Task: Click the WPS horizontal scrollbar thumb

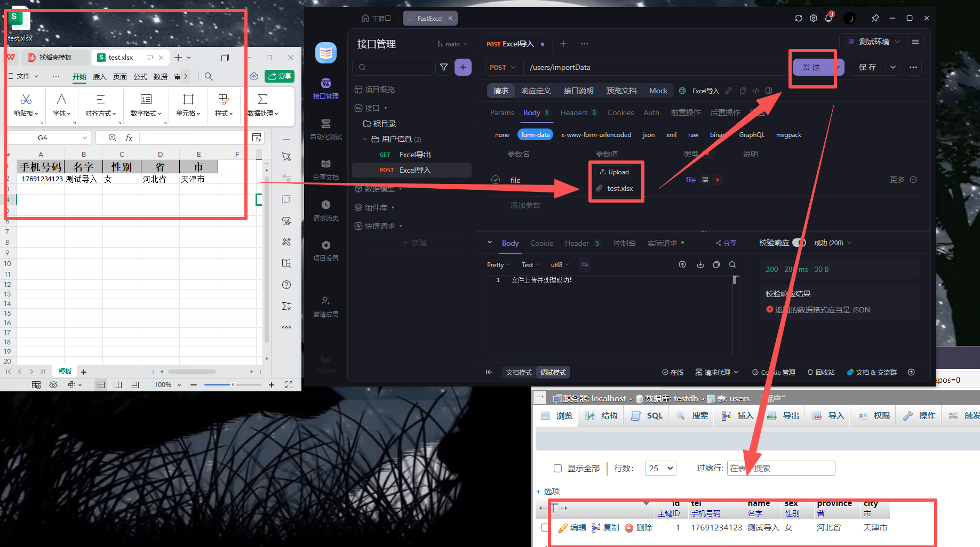Action: 192,372
